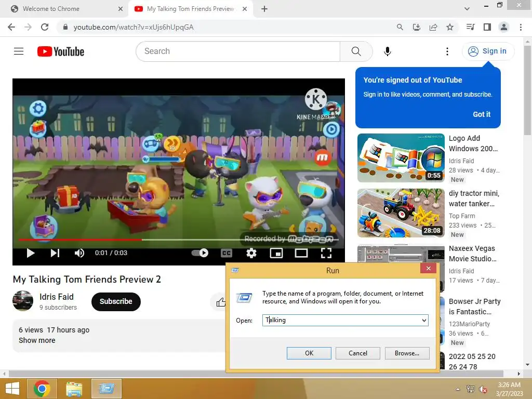Open diy tractor mini video thumbnail
Screen dimensions: 532x399
401,213
